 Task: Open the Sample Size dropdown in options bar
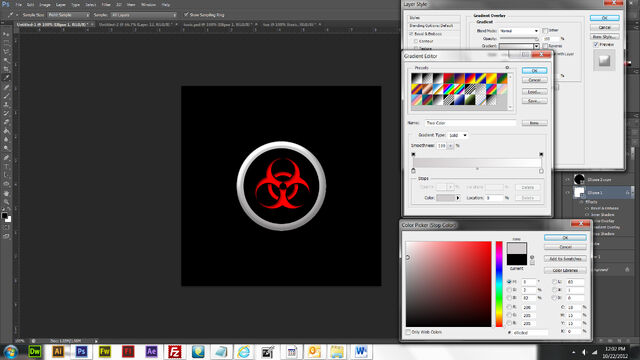click(68, 15)
